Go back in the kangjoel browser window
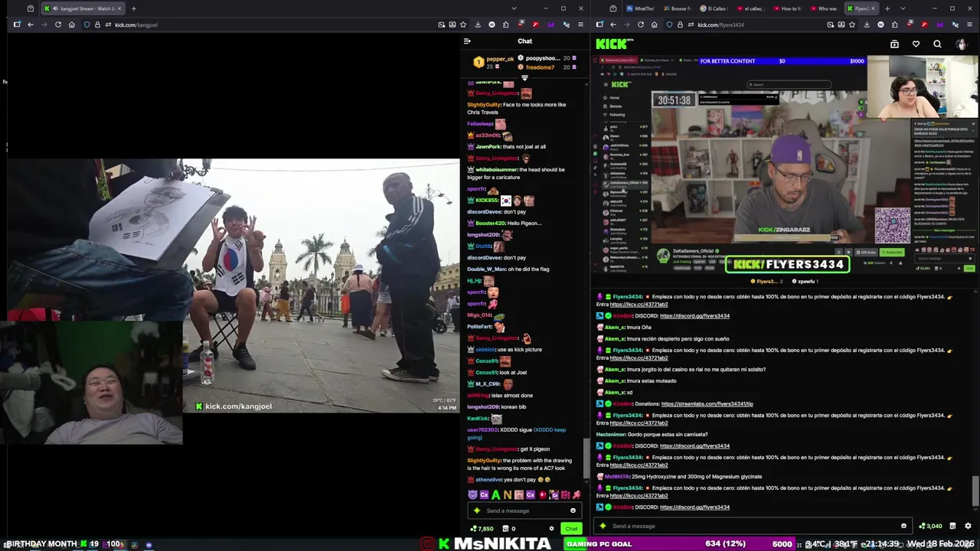The width and height of the screenshot is (980, 551). 31,24
